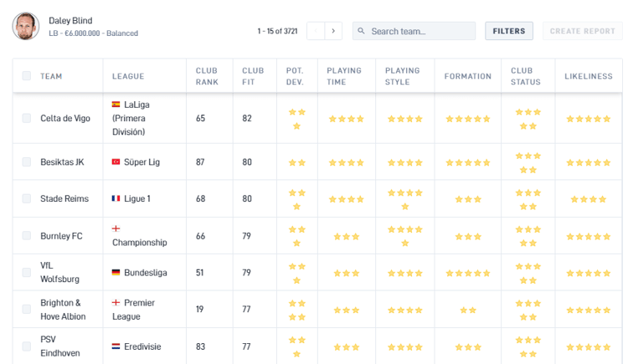The width and height of the screenshot is (628, 364).
Task: Toggle the select-all teams checkbox
Action: point(27,76)
